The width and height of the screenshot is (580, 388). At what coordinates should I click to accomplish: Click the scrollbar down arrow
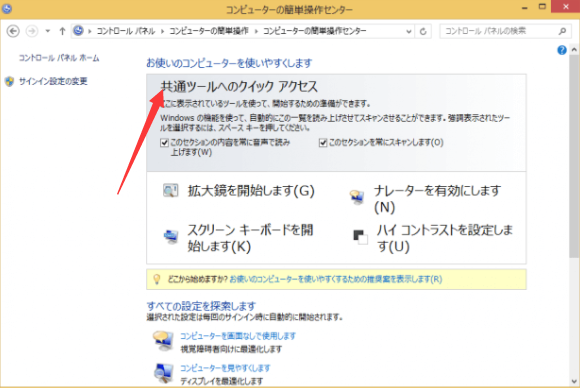click(574, 381)
